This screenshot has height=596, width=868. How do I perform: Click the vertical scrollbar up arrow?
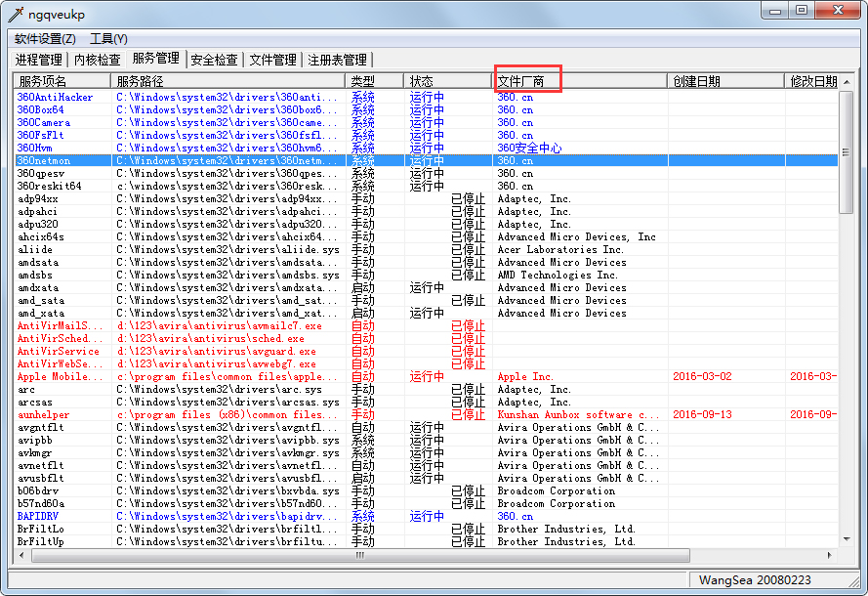click(846, 81)
